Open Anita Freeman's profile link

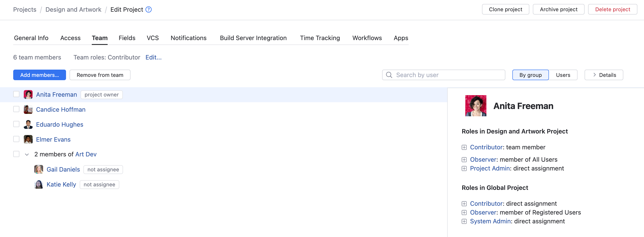pos(57,94)
